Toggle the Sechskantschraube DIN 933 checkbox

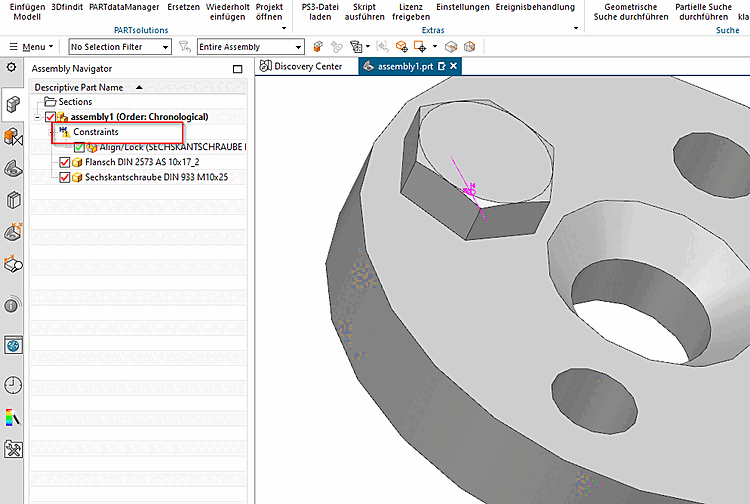[65, 177]
